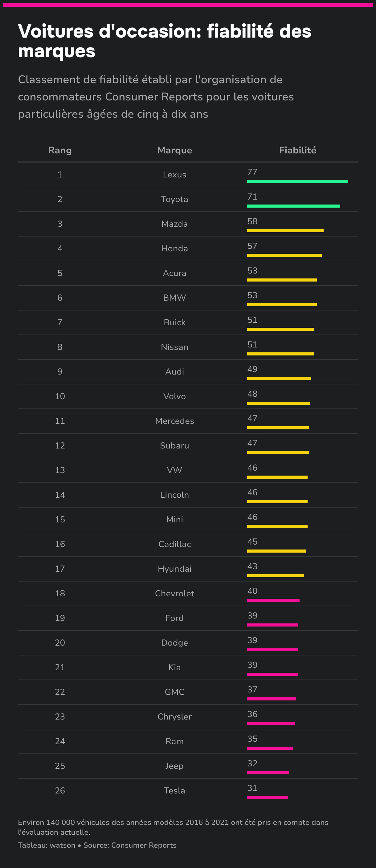Click Lexus's green reliability bar
The width and height of the screenshot is (376, 868).
click(297, 182)
